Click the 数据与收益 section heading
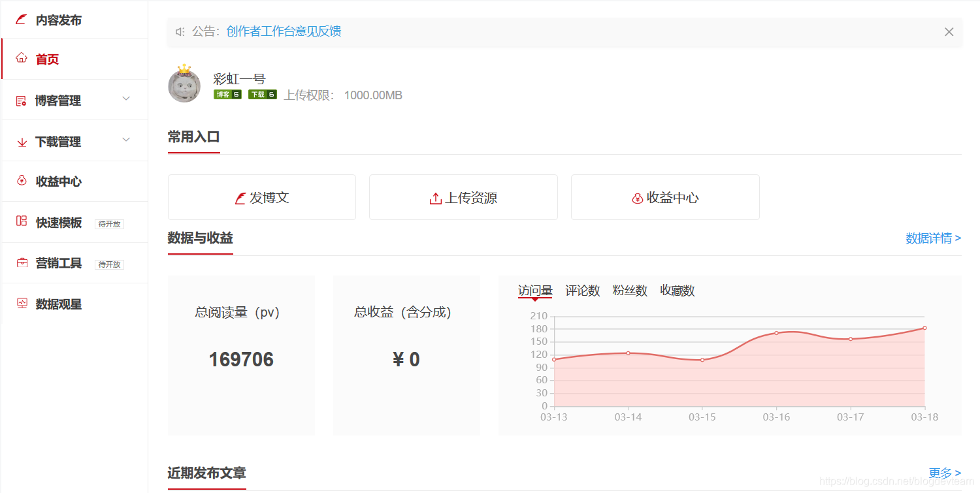Screen dimensions: 980x493 click(x=201, y=238)
